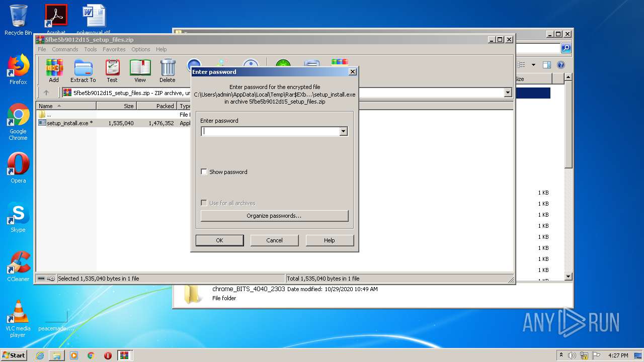Open the Start menu
The height and width of the screenshot is (362, 644).
14,355
